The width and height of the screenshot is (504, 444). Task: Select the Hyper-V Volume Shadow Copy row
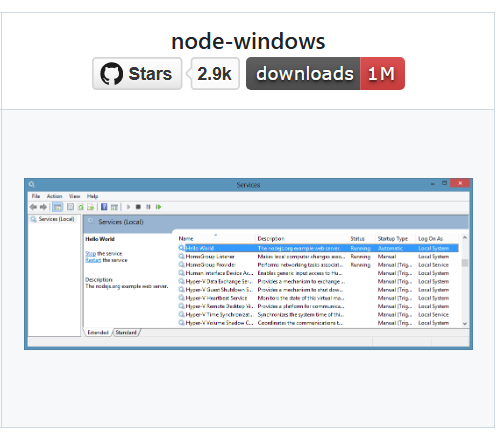[318, 323]
